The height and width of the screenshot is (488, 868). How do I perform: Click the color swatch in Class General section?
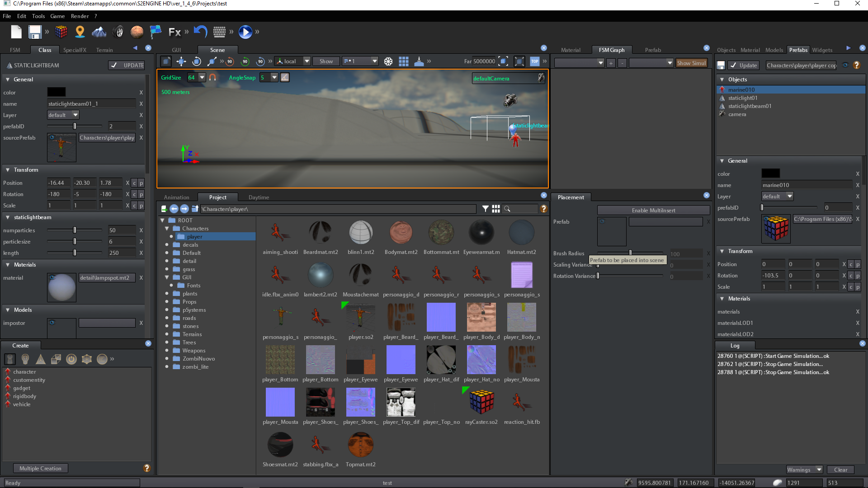pos(57,92)
